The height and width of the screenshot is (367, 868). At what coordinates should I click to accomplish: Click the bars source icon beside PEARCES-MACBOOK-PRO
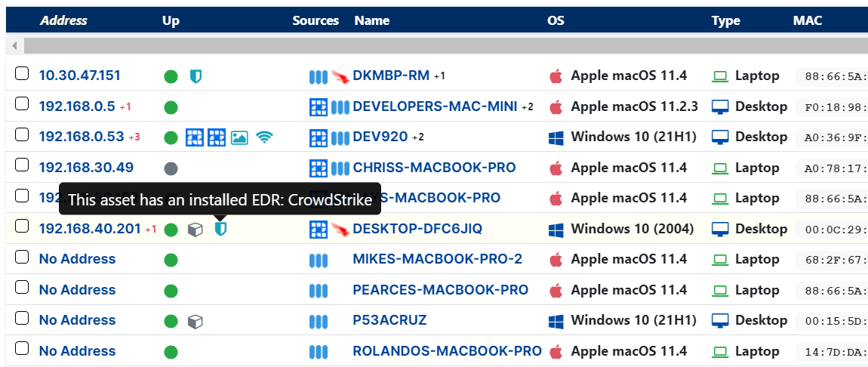pos(319,291)
